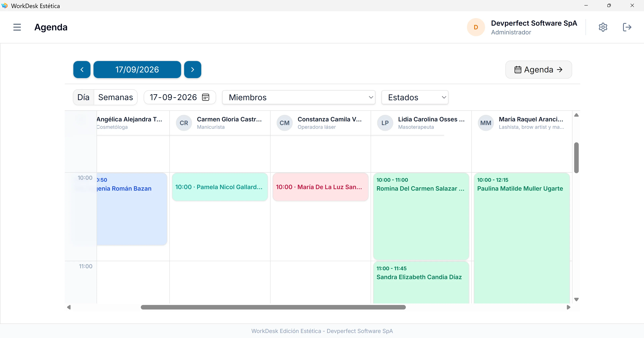Switch to the Semanas view

point(115,97)
